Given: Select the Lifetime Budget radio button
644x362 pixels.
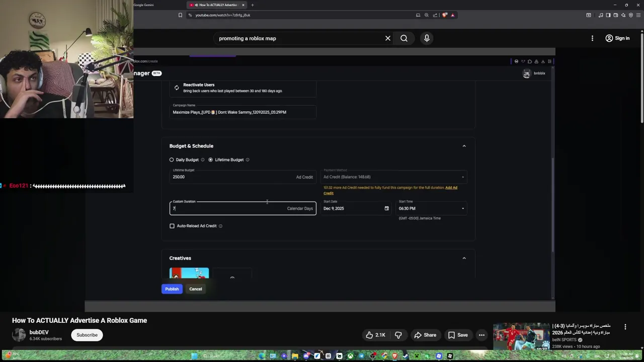Looking at the screenshot, I should click(x=211, y=160).
